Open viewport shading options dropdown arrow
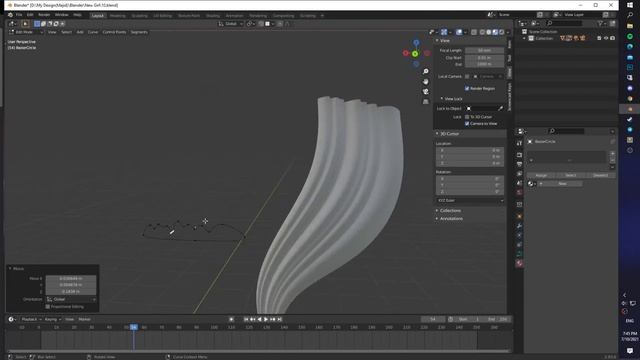The width and height of the screenshot is (640, 360). (x=508, y=32)
